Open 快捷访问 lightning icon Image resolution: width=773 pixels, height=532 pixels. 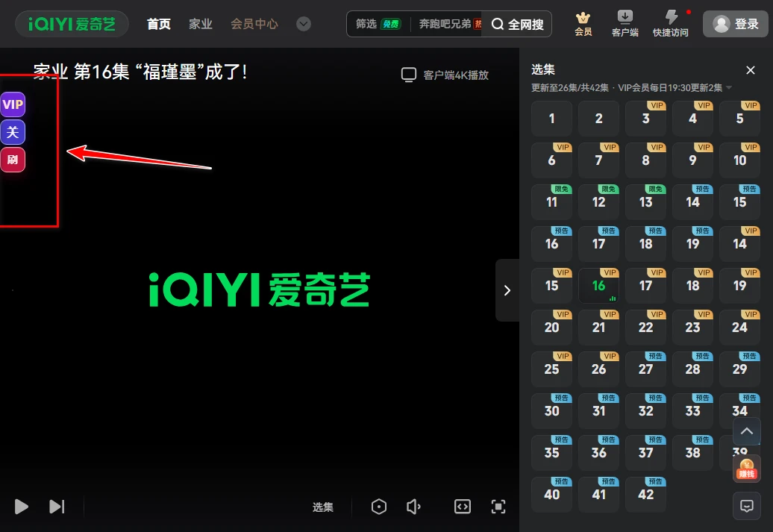pyautogui.click(x=671, y=24)
